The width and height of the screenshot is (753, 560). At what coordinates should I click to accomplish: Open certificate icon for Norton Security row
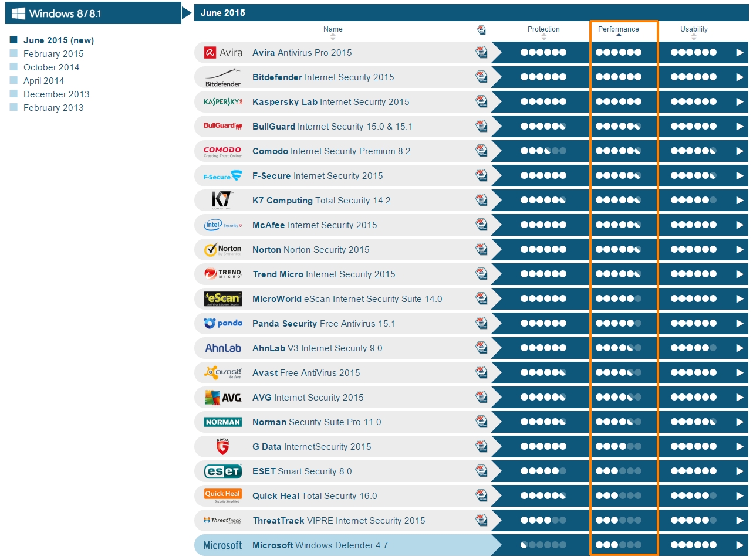point(481,249)
